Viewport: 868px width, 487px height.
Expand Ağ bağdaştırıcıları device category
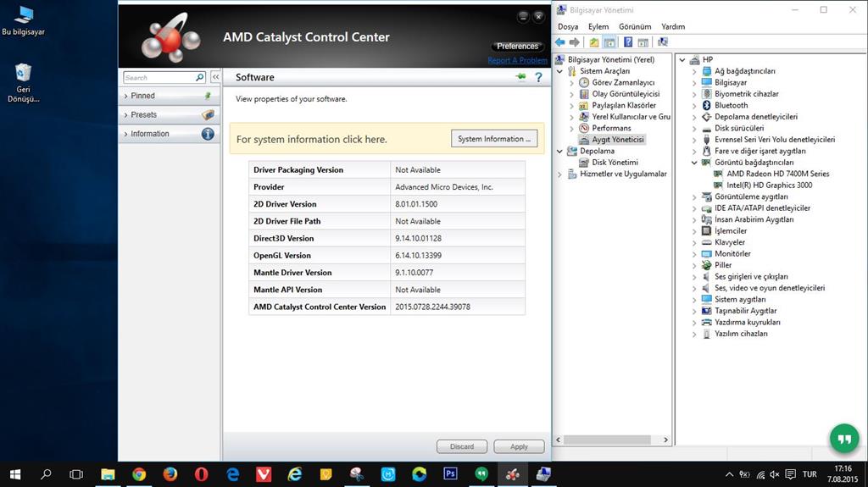pos(694,71)
